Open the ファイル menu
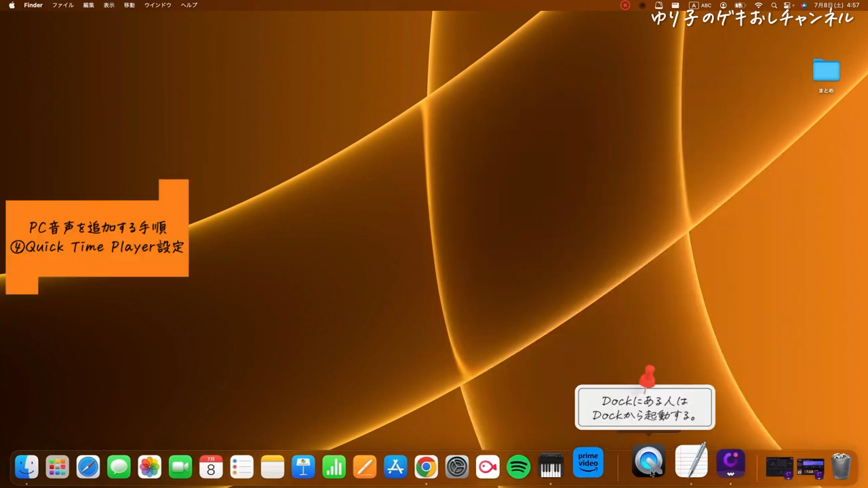Viewport: 868px width, 488px height. [x=63, y=5]
